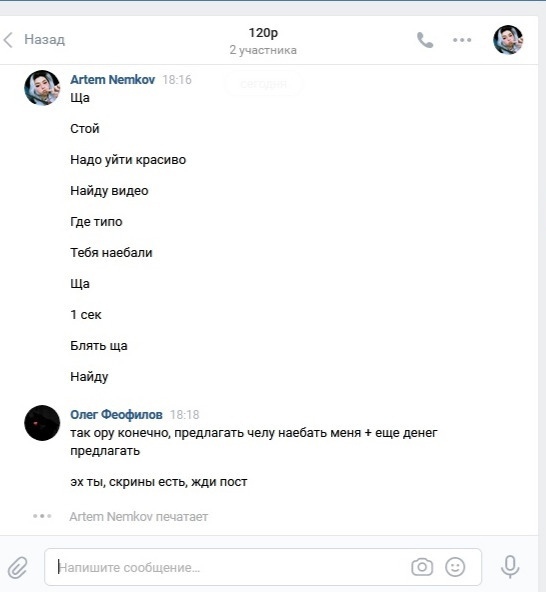The width and height of the screenshot is (546, 592).
Task: Click the chat avatar in the header
Action: point(508,40)
